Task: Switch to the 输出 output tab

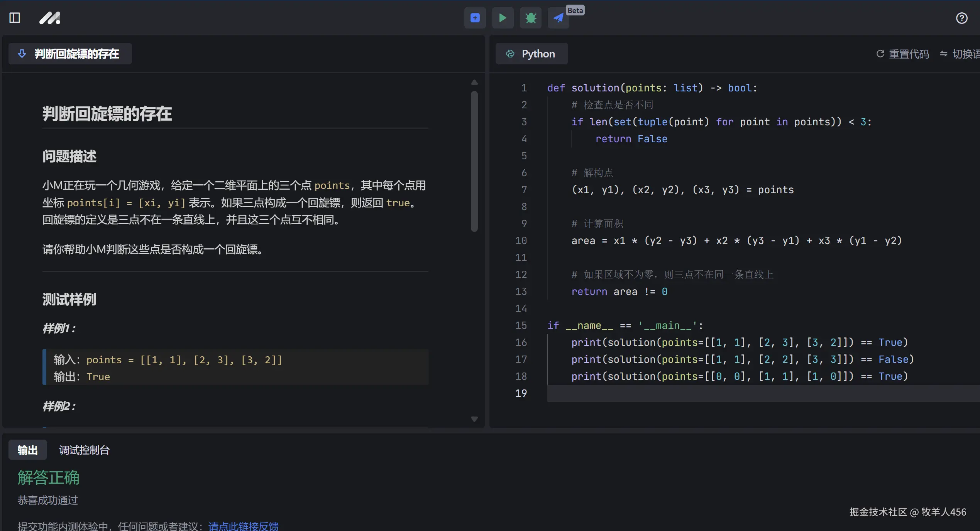Action: (x=27, y=450)
